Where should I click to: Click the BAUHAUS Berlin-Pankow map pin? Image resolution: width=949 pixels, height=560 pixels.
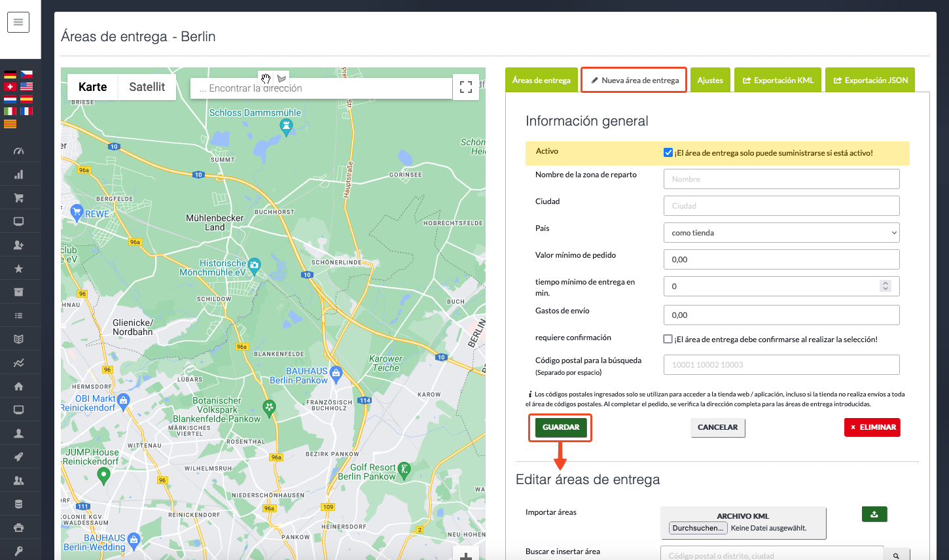click(336, 374)
